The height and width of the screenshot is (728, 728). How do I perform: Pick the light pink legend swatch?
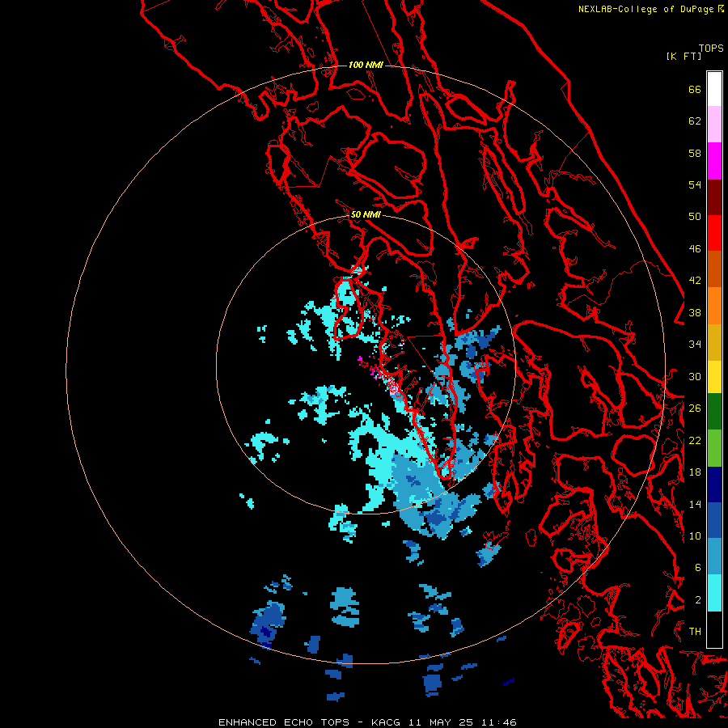pyautogui.click(x=714, y=125)
